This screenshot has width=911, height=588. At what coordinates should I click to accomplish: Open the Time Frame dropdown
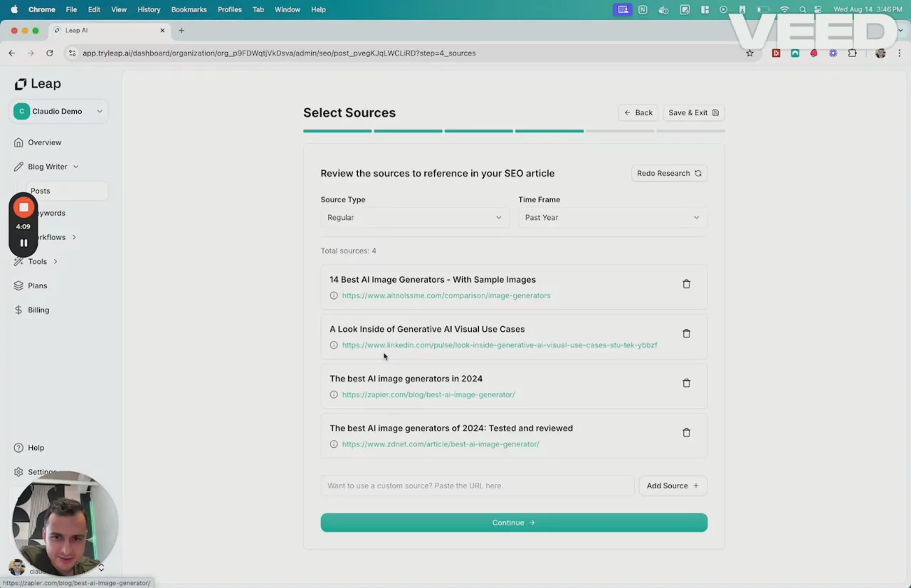[612, 218]
